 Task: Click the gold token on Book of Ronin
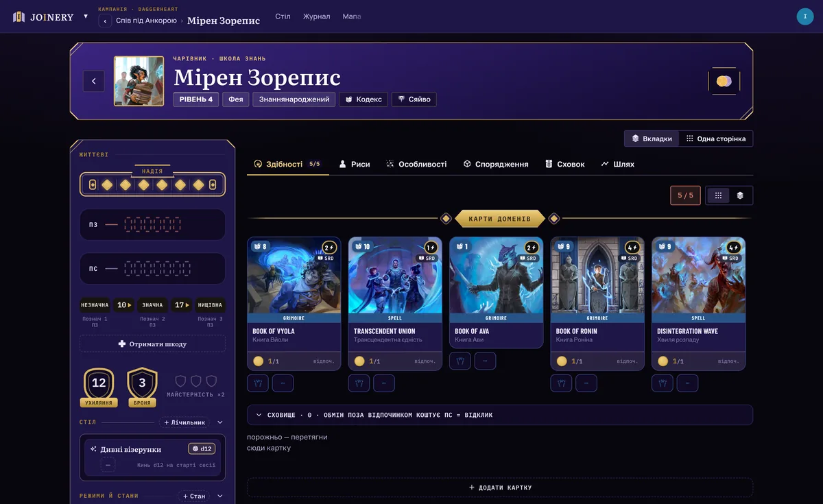[562, 361]
